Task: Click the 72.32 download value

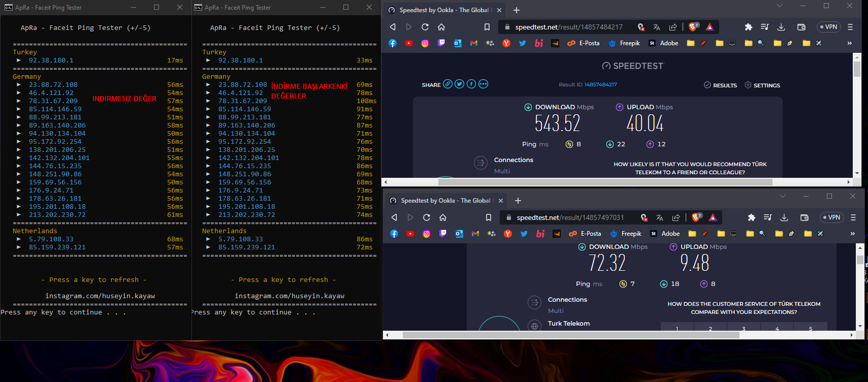Action: pyautogui.click(x=607, y=263)
